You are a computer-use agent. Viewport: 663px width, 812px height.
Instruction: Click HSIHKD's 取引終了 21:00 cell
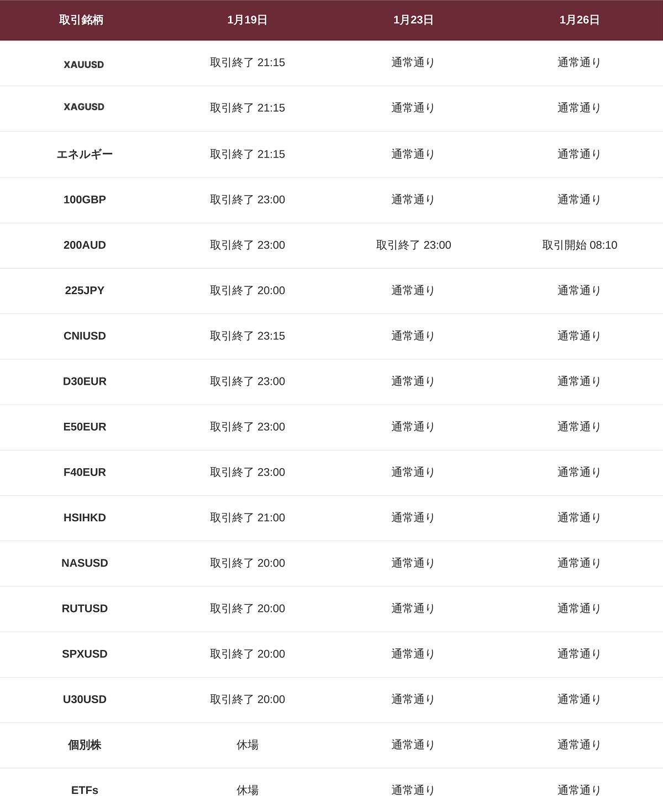tap(248, 518)
